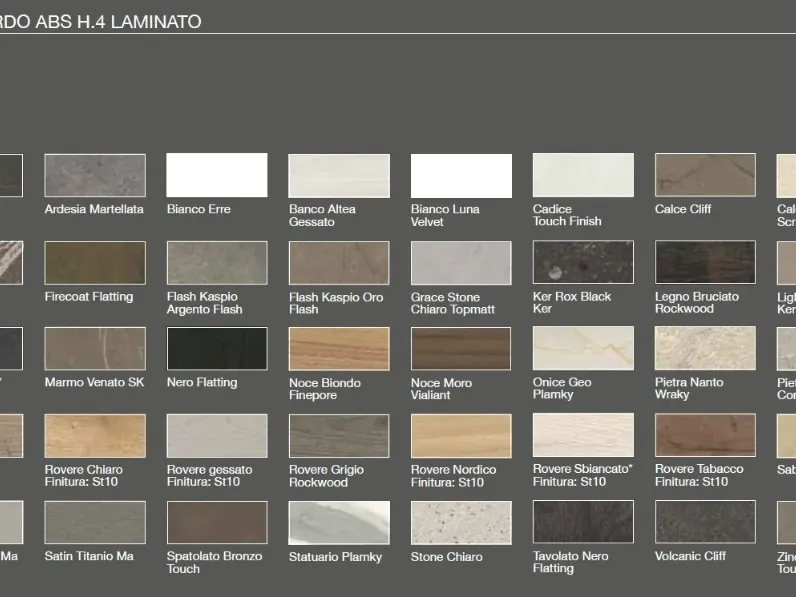Viewport: 796px width, 597px height.
Task: Choose the Rovere Tabacco St10 swatch
Action: [x=705, y=435]
